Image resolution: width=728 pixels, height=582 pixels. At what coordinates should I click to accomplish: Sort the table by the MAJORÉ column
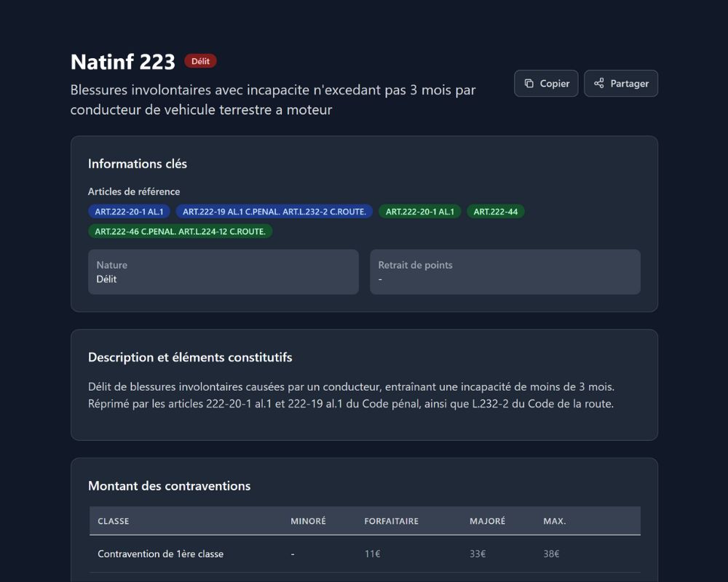tap(488, 521)
